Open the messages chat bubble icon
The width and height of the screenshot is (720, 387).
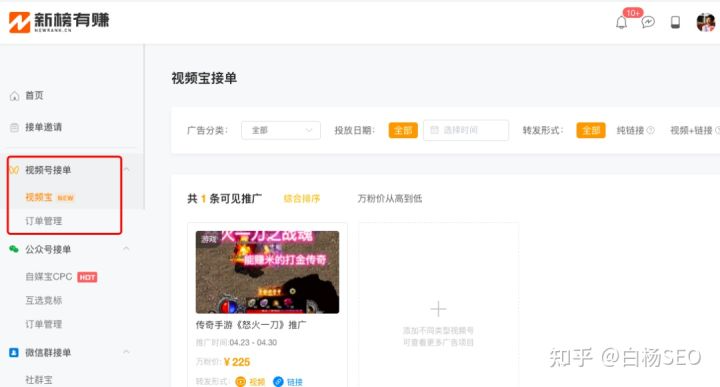pyautogui.click(x=648, y=22)
